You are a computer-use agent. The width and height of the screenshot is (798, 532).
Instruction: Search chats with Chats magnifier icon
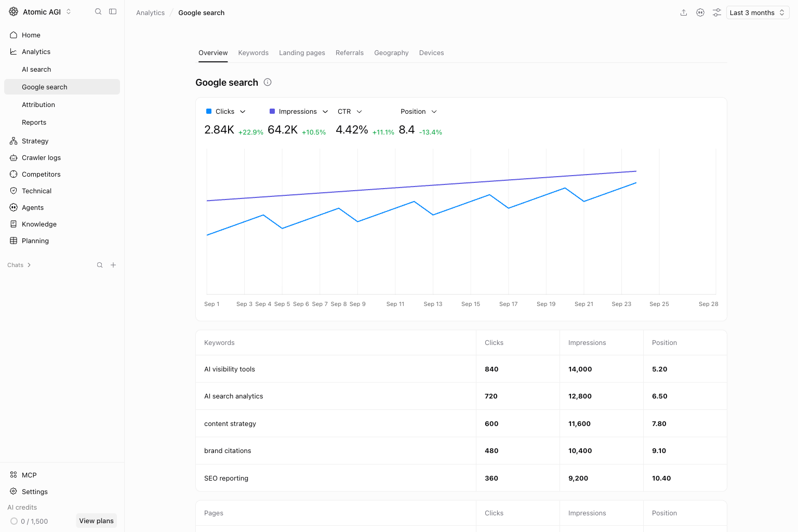coord(100,265)
